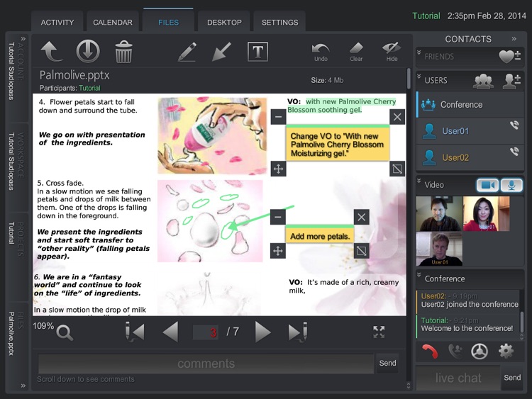532x399 pixels.
Task: Open the DESKTOP tab
Action: 224,23
